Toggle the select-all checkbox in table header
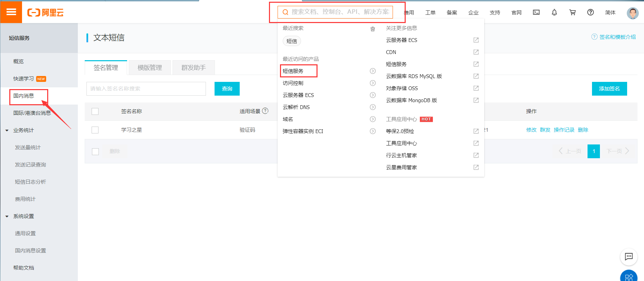 pos(95,111)
